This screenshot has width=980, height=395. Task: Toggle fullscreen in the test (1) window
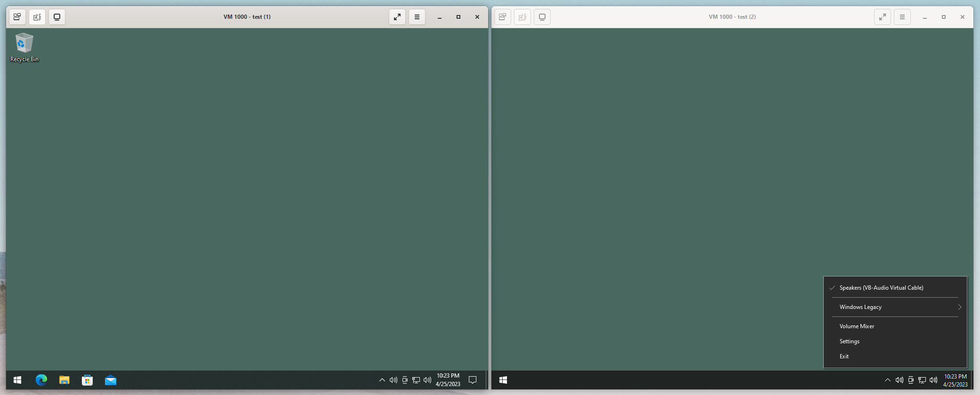pos(397,17)
